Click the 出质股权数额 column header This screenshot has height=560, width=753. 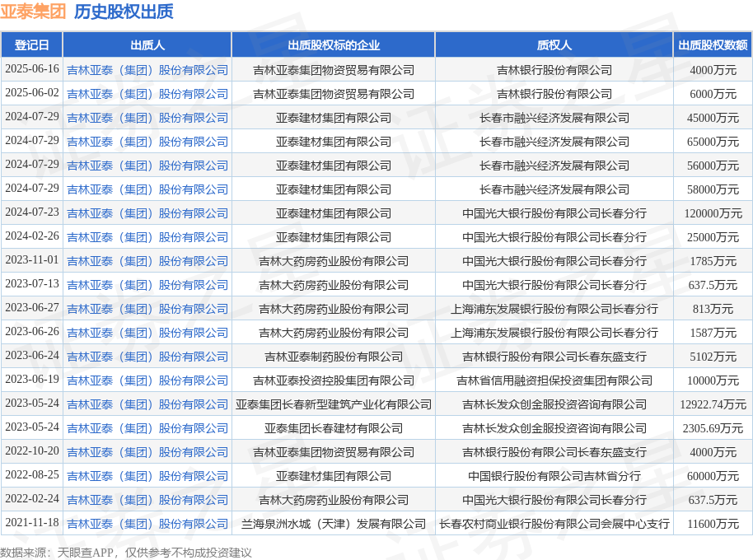(x=713, y=45)
